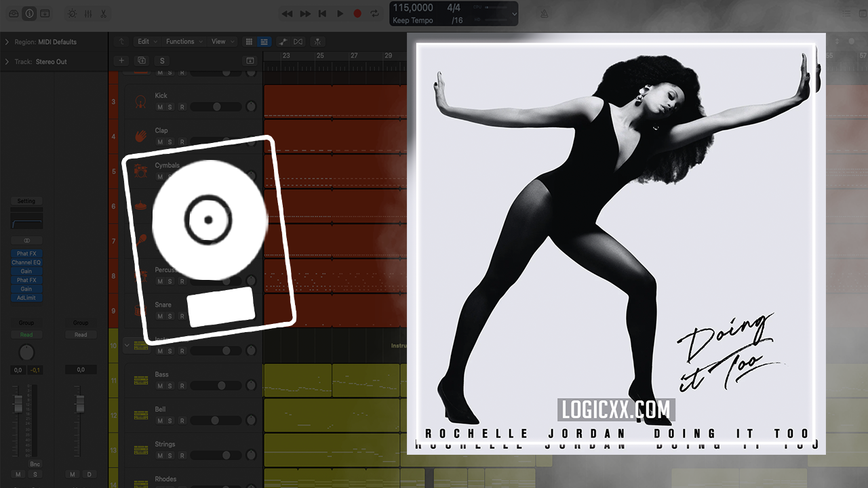
Task: Click the Clap hand track icon
Action: (x=141, y=136)
